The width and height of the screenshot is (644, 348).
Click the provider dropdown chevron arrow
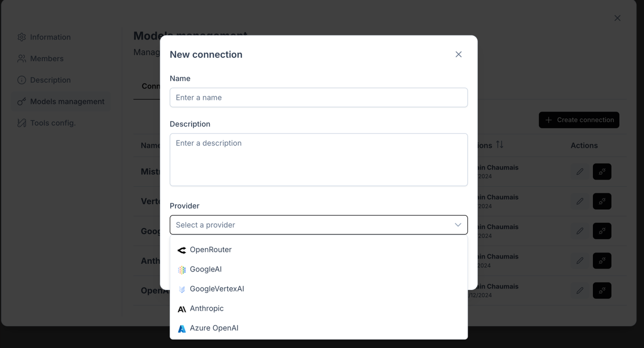pyautogui.click(x=458, y=225)
